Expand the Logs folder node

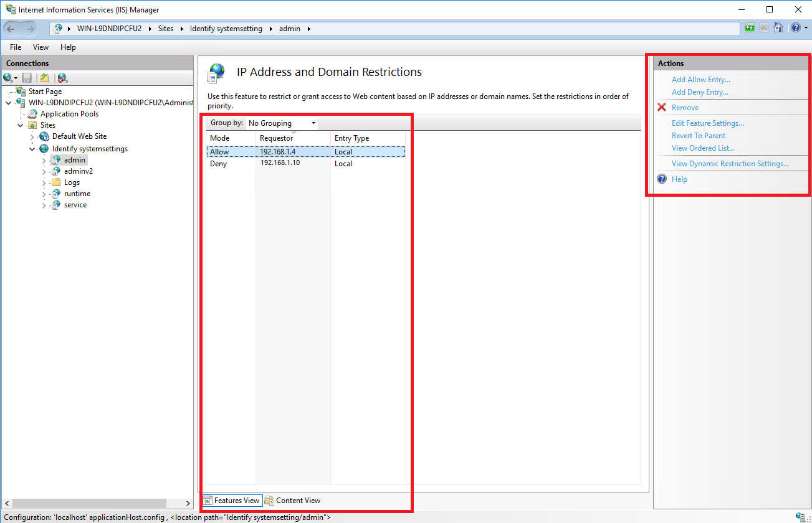tap(44, 182)
